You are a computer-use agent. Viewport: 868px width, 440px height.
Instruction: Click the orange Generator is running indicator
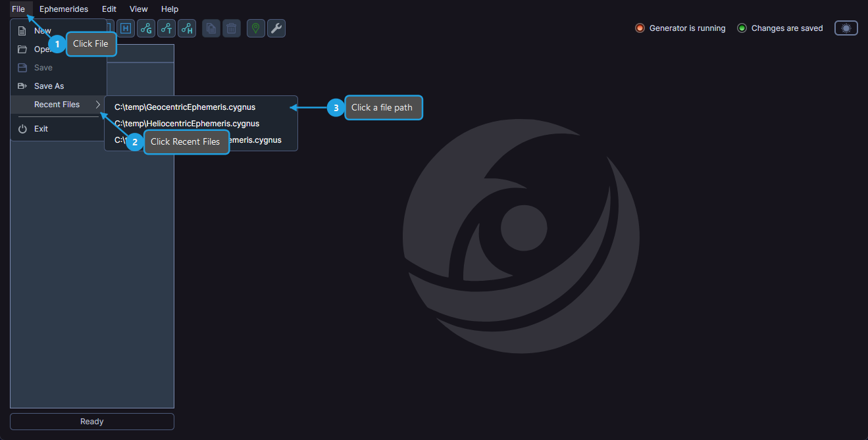[x=639, y=28]
